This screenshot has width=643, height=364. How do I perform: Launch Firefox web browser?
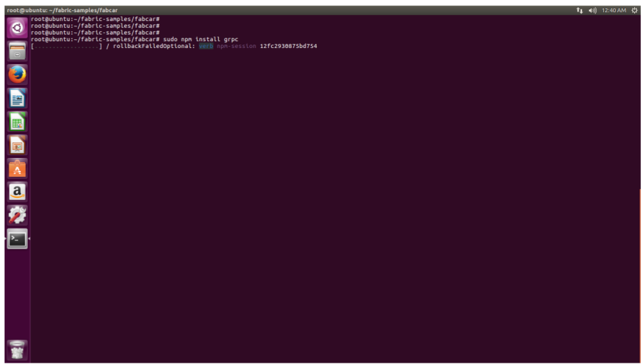tap(17, 74)
